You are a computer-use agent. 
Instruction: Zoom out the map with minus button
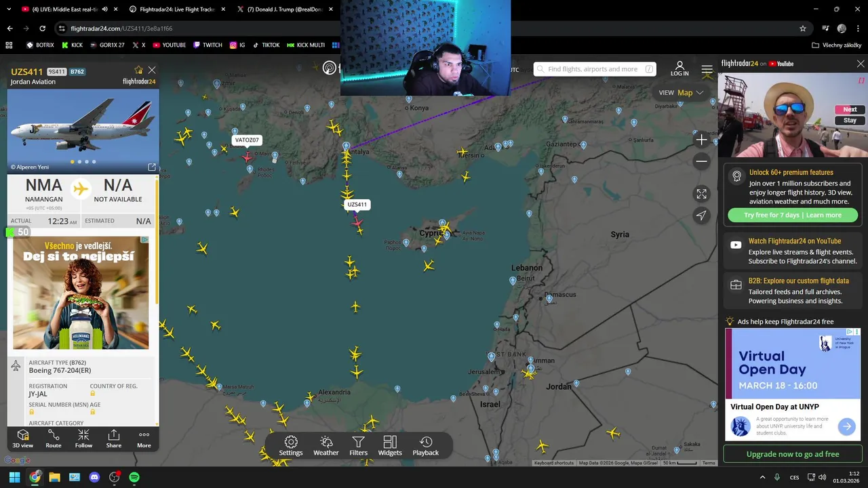tap(701, 161)
